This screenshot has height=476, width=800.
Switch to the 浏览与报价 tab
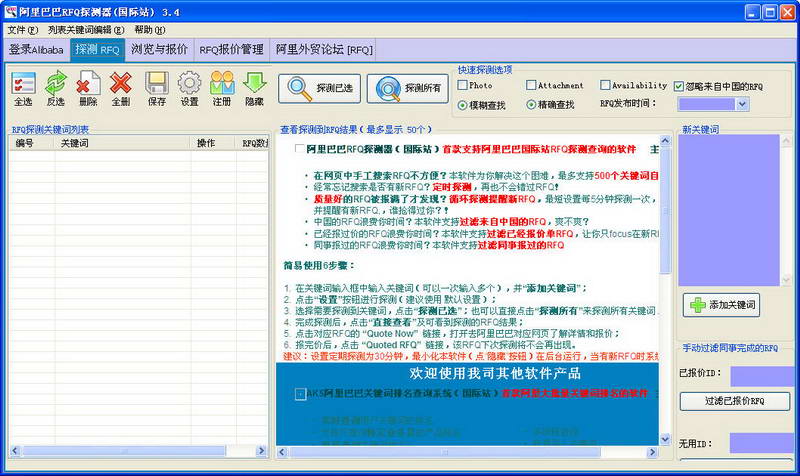[158, 49]
